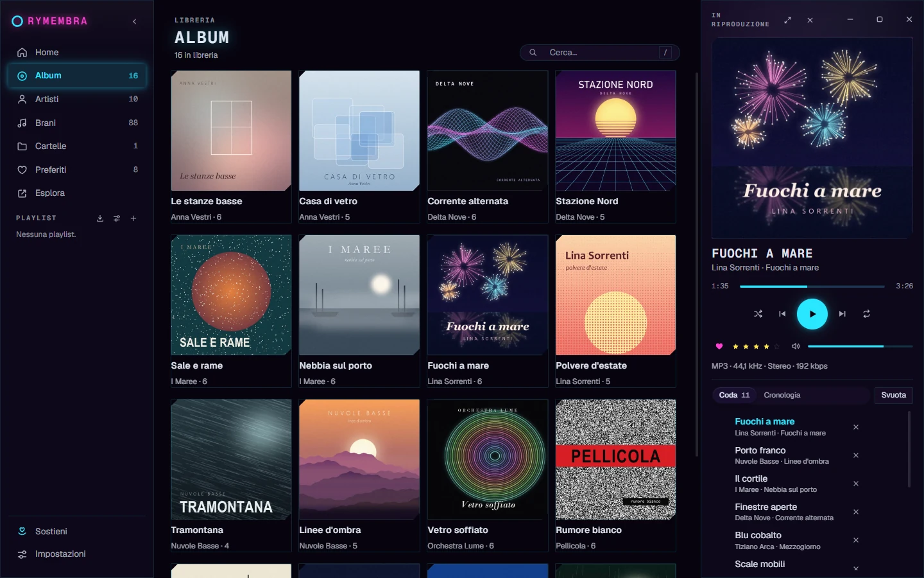The image size is (924, 578).
Task: Remove Porto franco from the queue
Action: tap(855, 455)
